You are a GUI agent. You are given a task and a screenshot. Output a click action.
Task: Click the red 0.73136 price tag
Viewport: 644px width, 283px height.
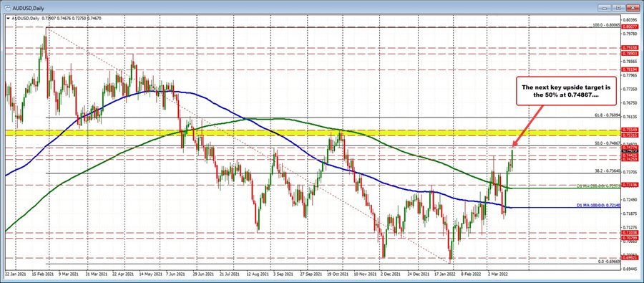(x=629, y=185)
